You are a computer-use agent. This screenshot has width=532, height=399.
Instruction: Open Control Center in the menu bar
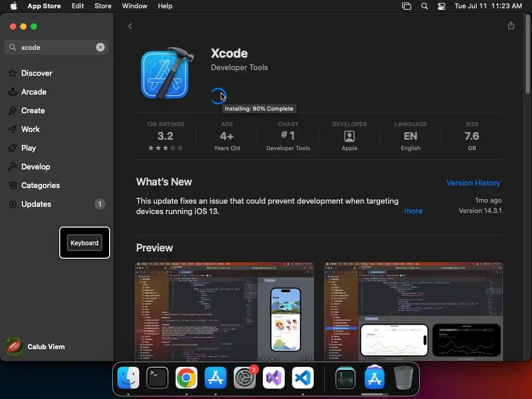click(x=442, y=6)
